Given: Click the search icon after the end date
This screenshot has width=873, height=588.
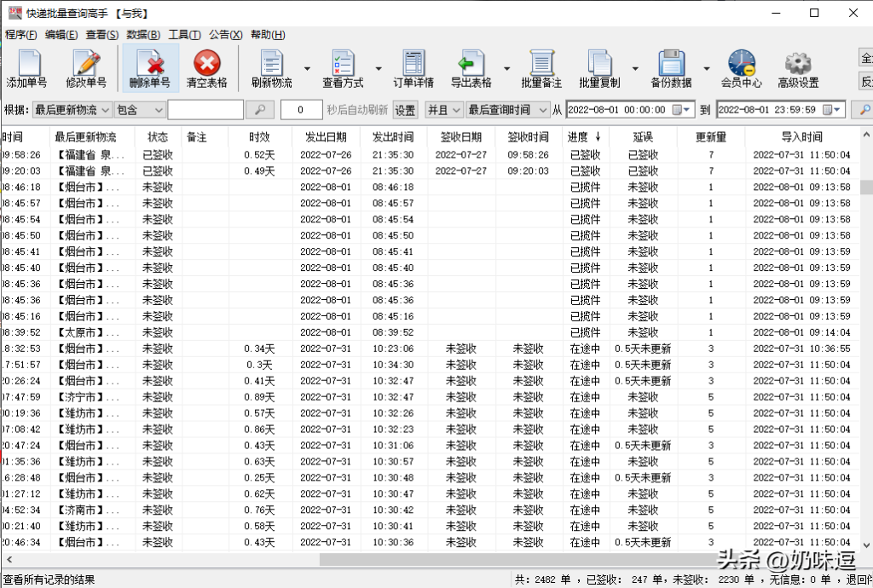Looking at the screenshot, I should (x=863, y=110).
